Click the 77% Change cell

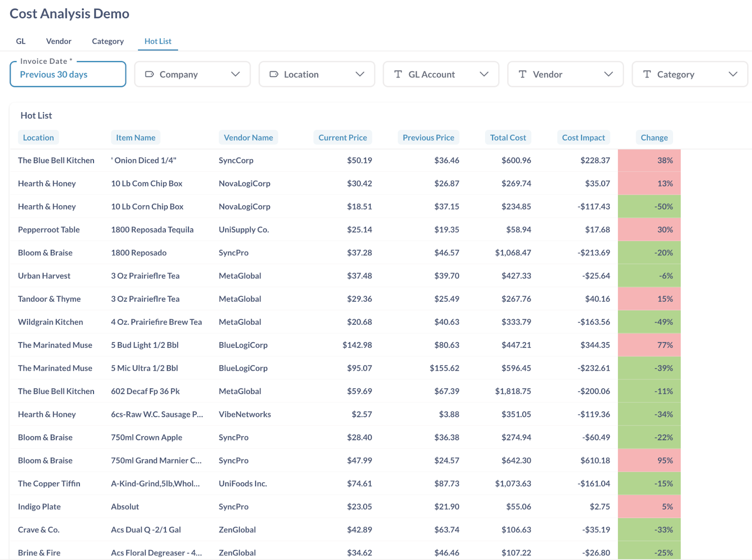click(649, 345)
